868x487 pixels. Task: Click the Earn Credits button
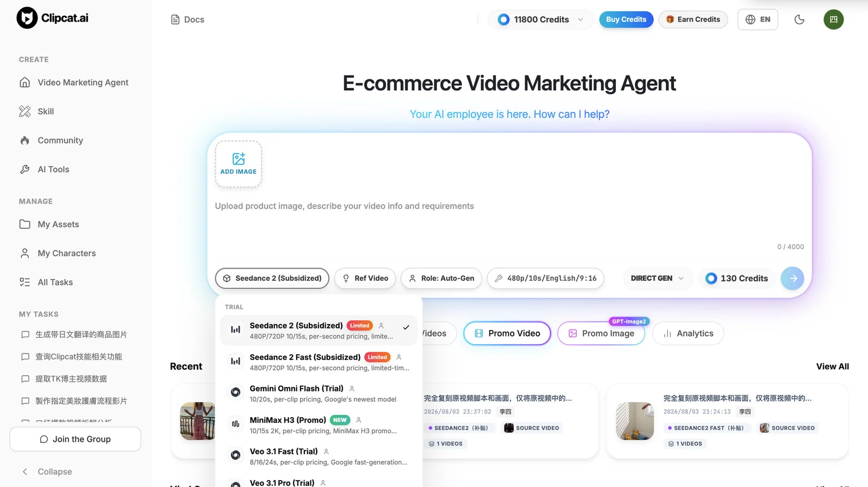[693, 20]
